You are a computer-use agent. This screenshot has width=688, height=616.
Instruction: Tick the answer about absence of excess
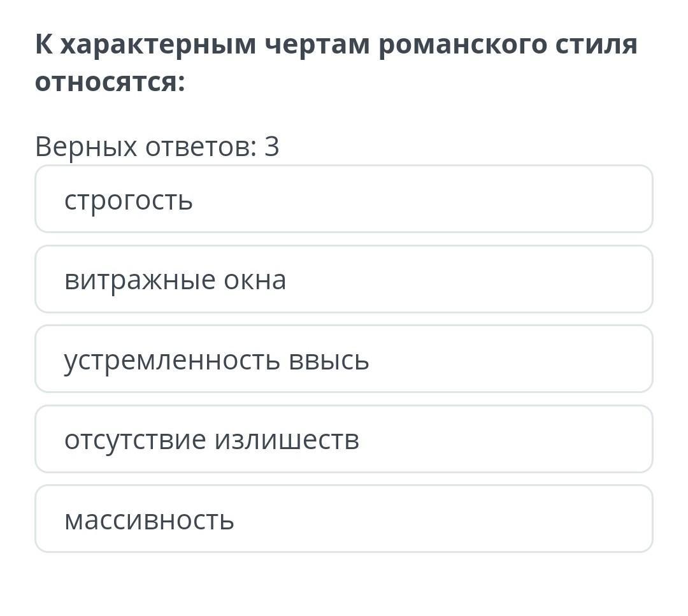pos(344,440)
